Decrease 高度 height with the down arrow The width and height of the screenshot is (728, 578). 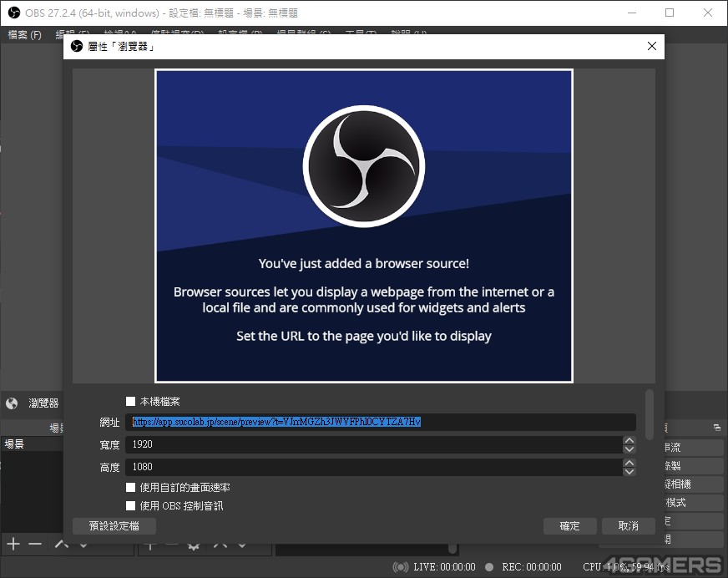629,471
